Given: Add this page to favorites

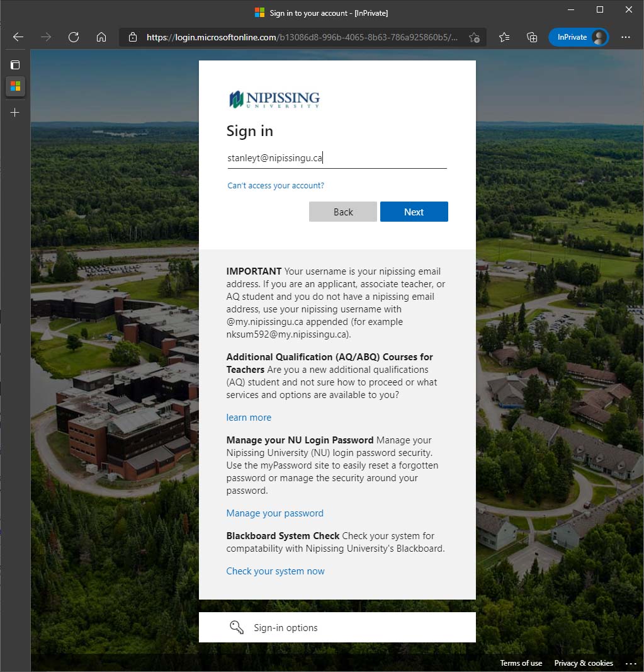Looking at the screenshot, I should (475, 38).
